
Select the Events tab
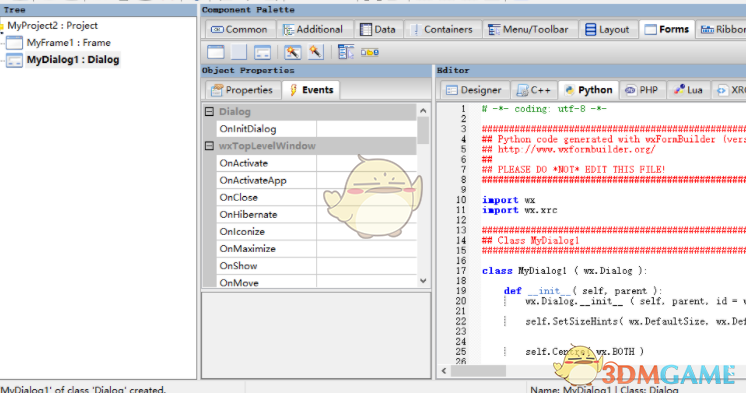(x=311, y=90)
